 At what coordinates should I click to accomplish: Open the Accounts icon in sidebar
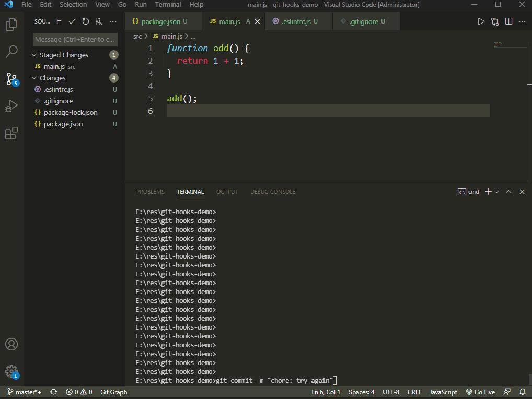[11, 344]
